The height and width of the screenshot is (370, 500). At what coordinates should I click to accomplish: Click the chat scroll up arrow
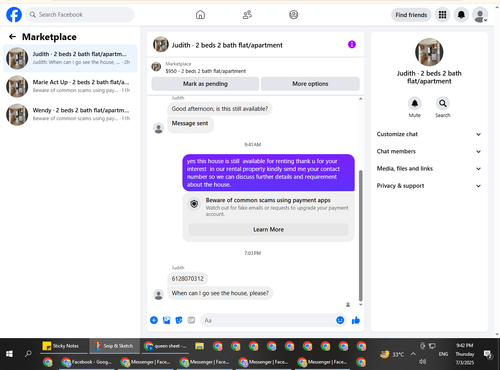point(360,99)
